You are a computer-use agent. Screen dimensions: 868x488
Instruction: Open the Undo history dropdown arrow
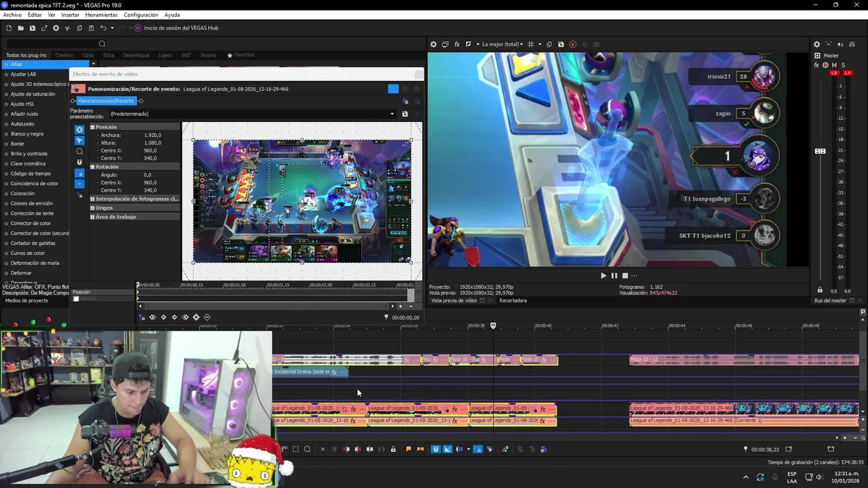[112, 28]
